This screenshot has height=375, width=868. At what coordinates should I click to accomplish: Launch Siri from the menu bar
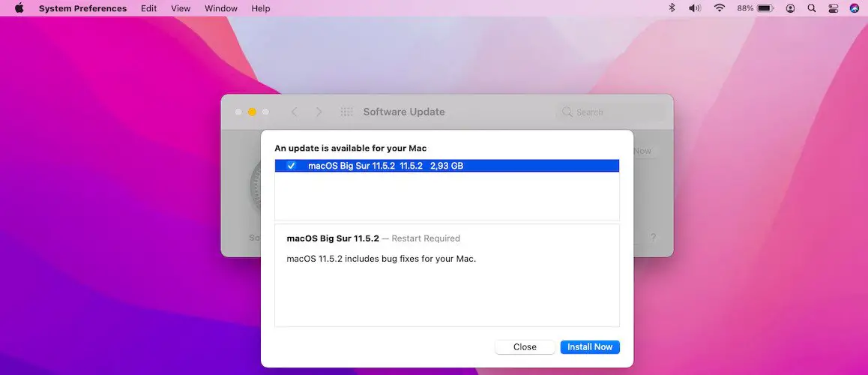855,8
